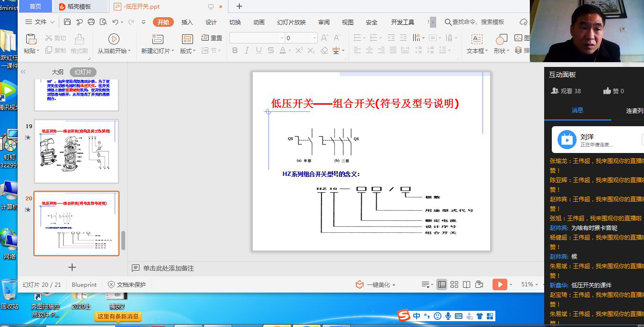Click the microphone icon in Sogou toolbar

[448, 316]
